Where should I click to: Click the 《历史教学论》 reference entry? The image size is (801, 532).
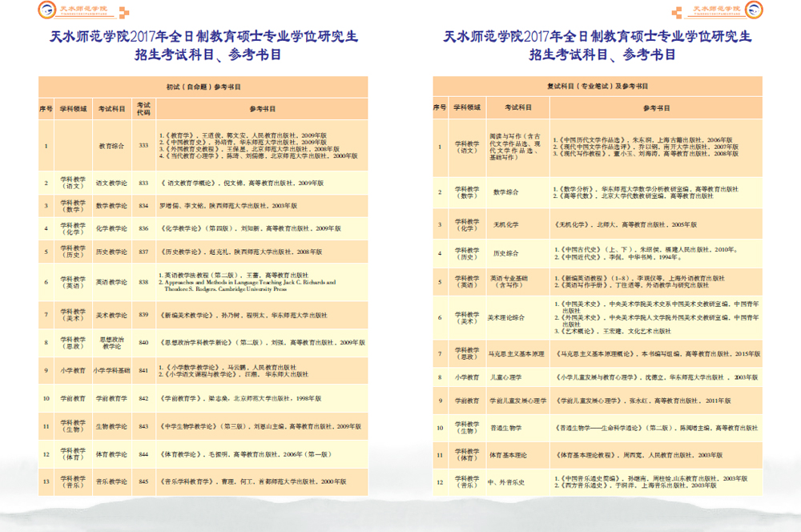pyautogui.click(x=241, y=252)
